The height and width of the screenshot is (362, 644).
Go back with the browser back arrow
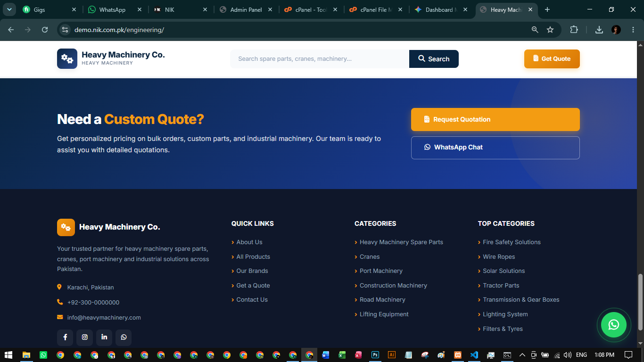click(11, 30)
